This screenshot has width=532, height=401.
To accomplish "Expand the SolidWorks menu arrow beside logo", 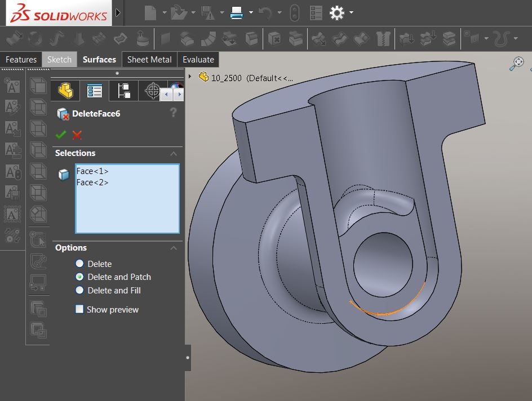I will click(118, 13).
